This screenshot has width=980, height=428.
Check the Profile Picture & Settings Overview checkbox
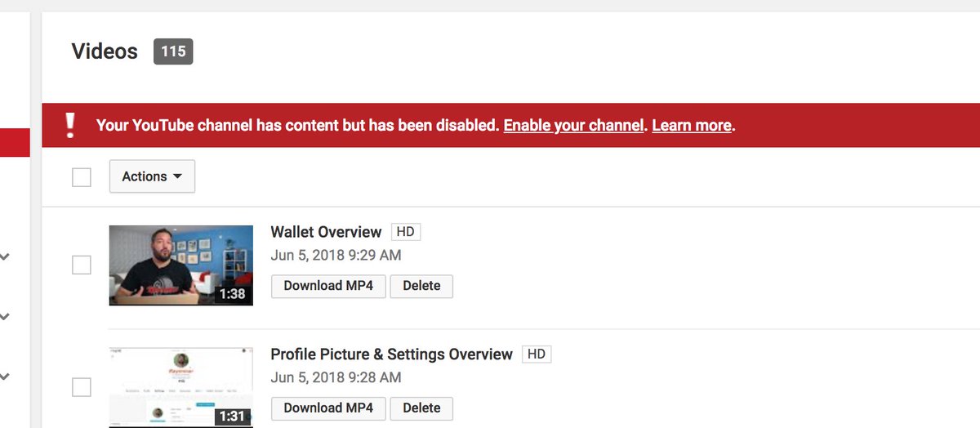pyautogui.click(x=82, y=387)
